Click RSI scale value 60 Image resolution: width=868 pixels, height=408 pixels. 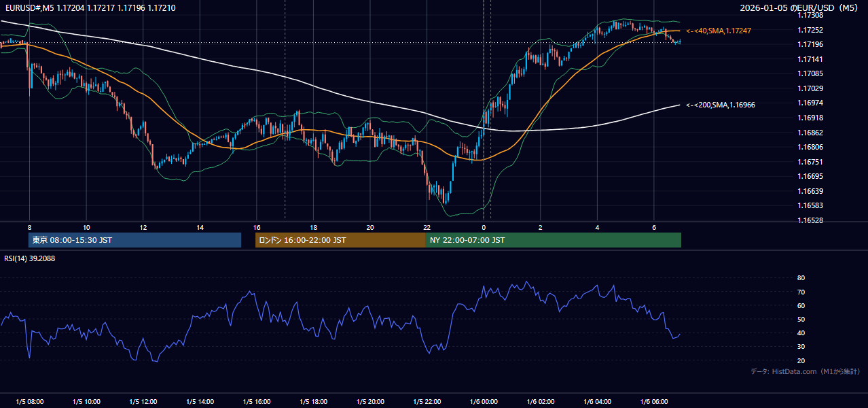(801, 305)
